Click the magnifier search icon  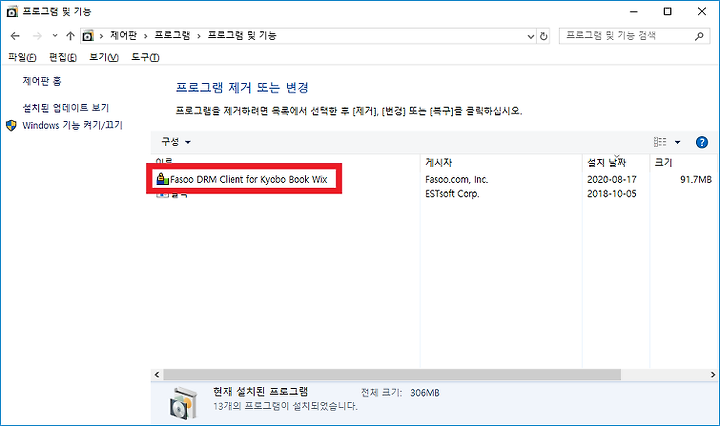699,36
